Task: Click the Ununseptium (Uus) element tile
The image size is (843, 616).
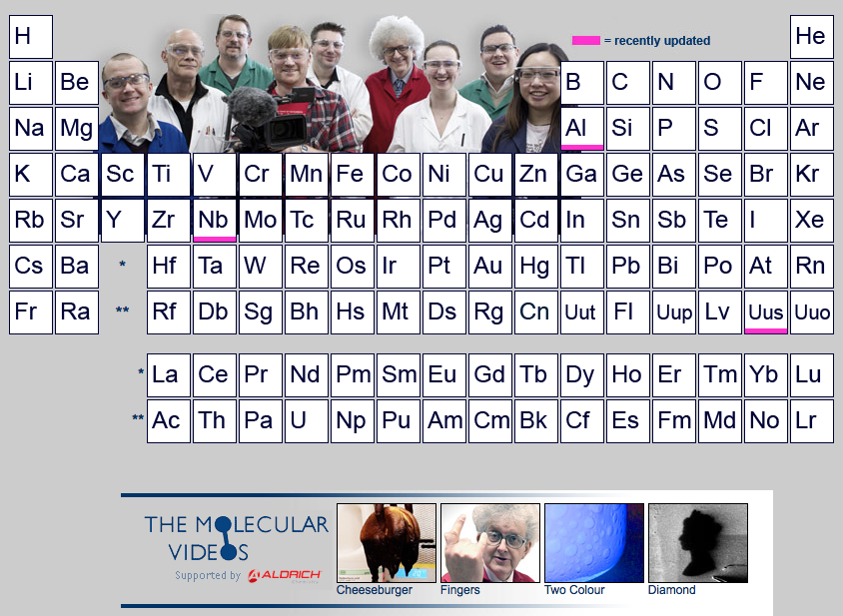Action: (766, 311)
